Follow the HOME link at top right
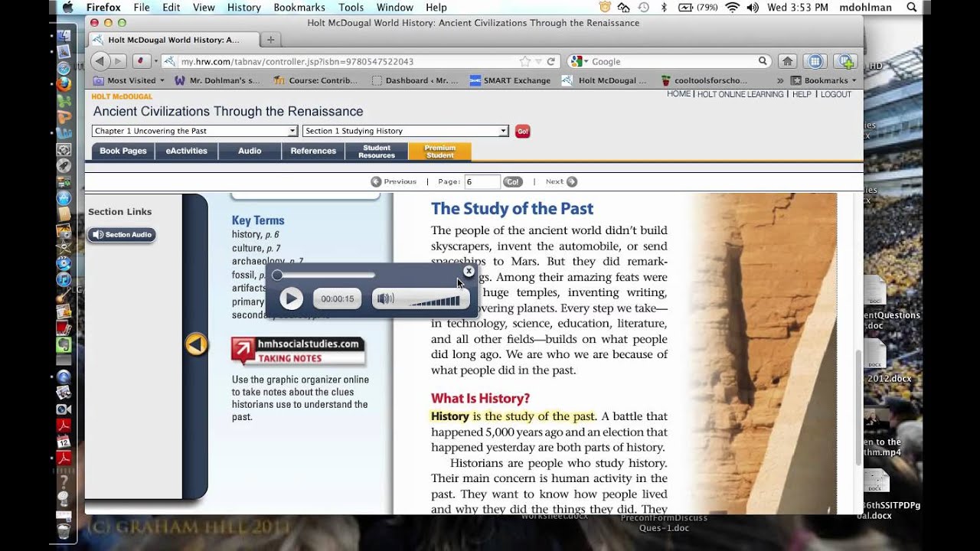980x551 pixels. (x=678, y=94)
